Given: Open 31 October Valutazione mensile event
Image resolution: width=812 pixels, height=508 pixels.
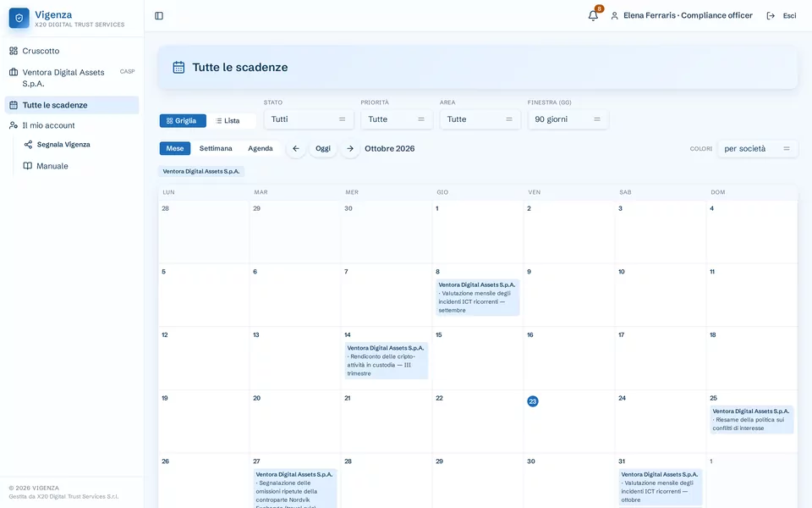Looking at the screenshot, I should [x=661, y=488].
